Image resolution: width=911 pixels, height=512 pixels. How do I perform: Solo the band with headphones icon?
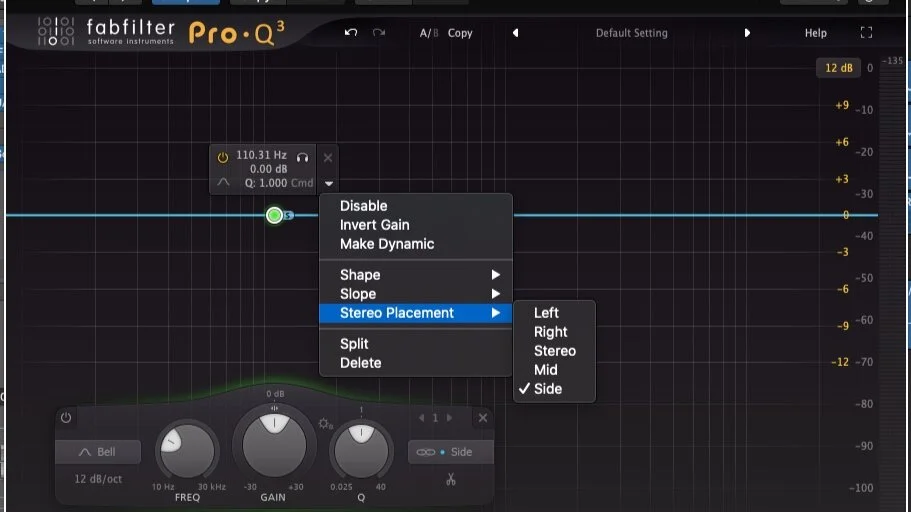click(x=302, y=157)
